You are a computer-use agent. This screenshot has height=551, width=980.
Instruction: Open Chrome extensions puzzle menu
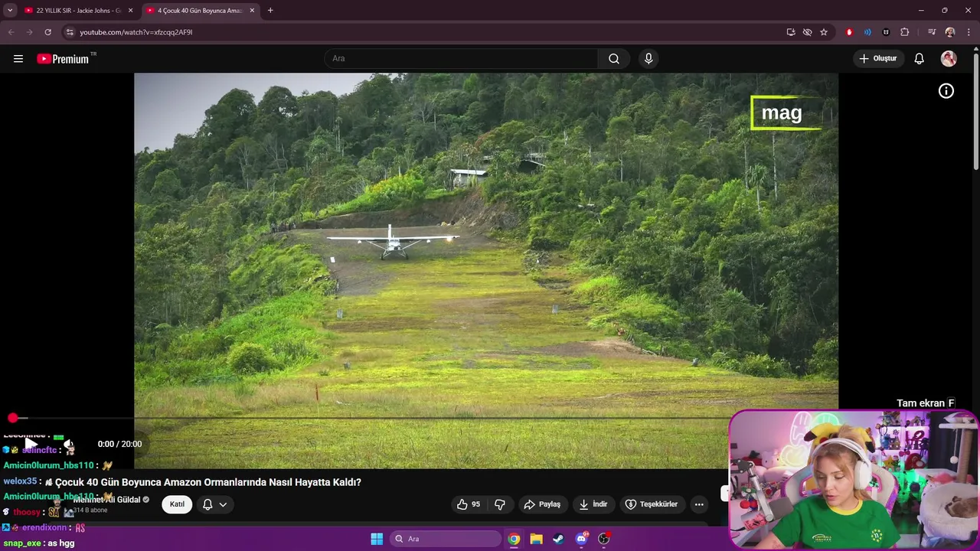[x=904, y=32]
